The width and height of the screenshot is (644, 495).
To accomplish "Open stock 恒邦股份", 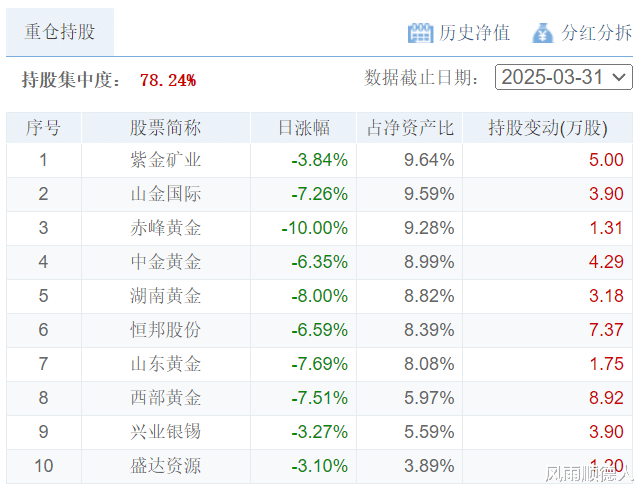I will (x=166, y=330).
